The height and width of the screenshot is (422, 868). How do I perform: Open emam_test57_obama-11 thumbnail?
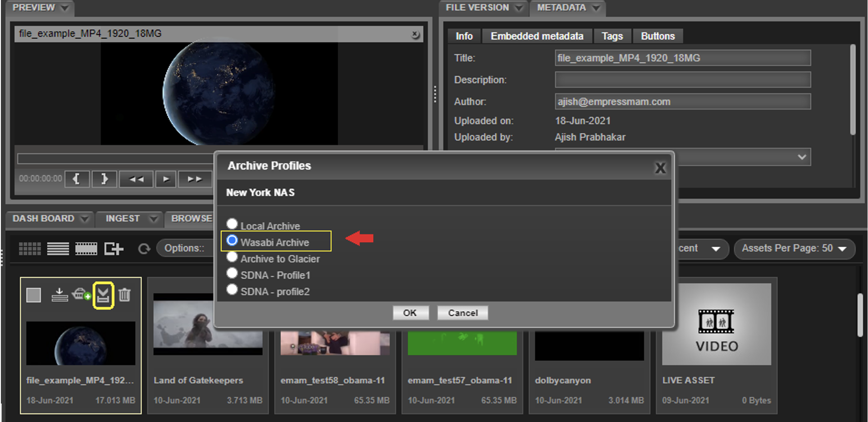pos(462,343)
